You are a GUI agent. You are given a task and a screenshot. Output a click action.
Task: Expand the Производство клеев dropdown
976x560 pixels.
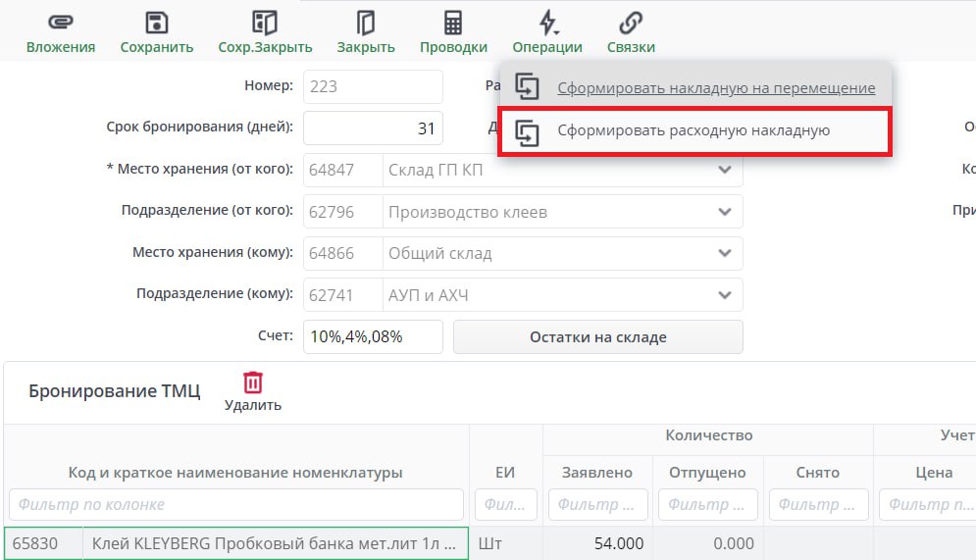click(x=725, y=212)
